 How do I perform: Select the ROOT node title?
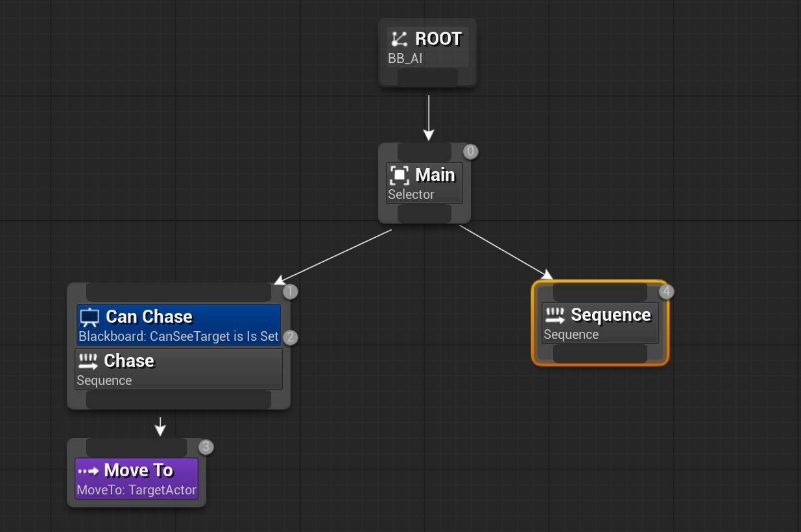point(438,39)
